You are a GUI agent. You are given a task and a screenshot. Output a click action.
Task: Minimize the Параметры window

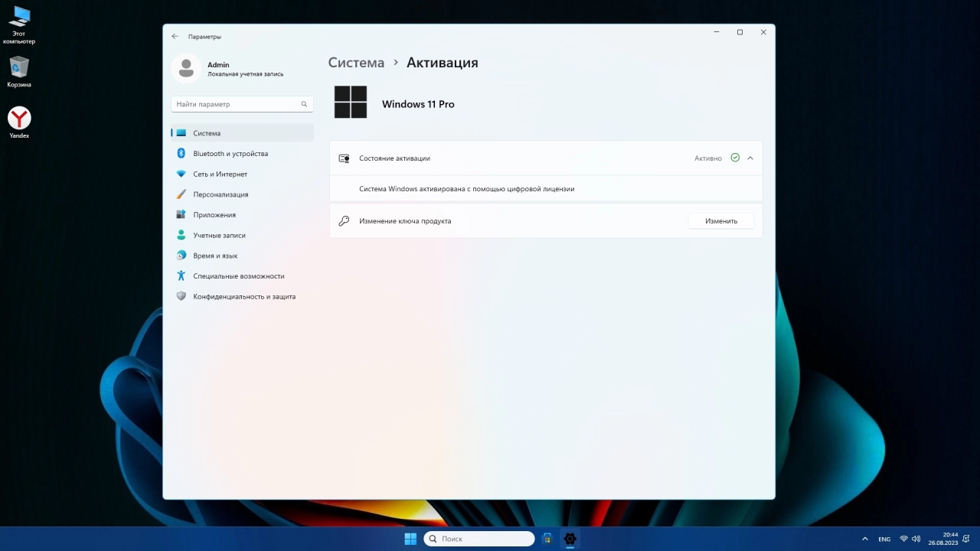(x=717, y=32)
